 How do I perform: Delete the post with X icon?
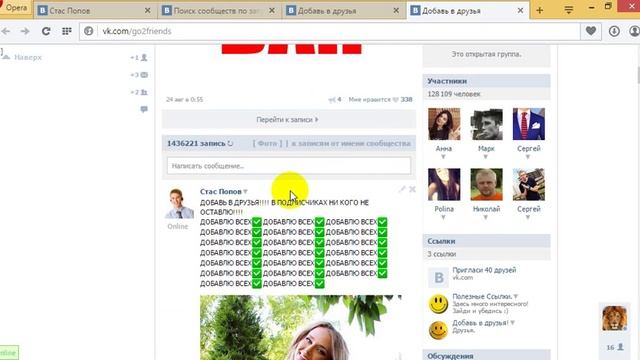(x=412, y=189)
